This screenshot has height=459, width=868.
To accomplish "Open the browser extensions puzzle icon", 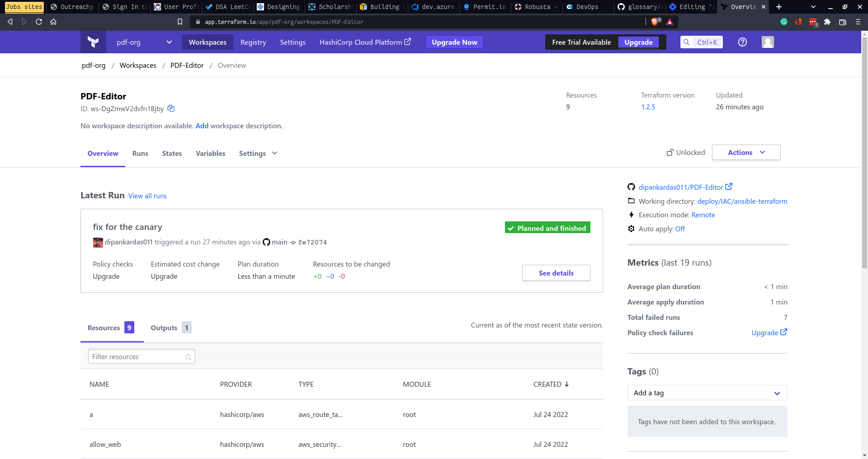I will point(827,22).
